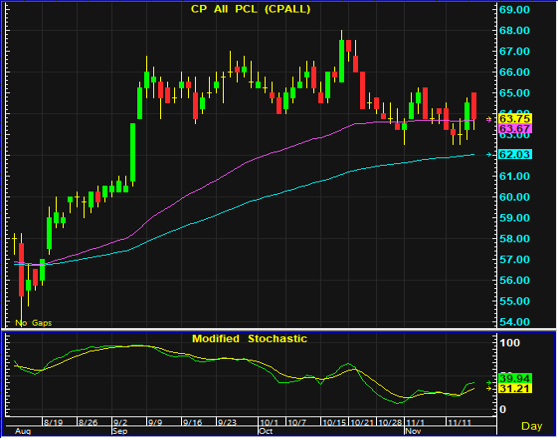Click the 11/1 date axis label

click(x=415, y=423)
